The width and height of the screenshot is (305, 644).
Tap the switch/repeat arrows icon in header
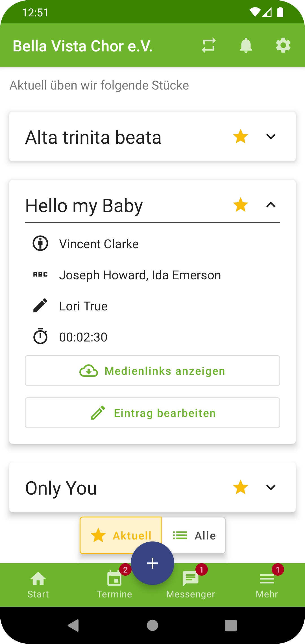coord(209,45)
